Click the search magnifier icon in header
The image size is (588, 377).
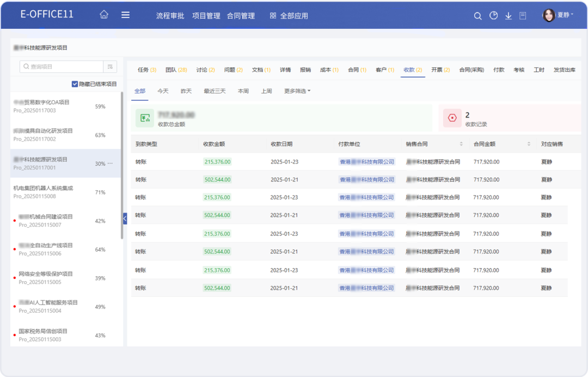point(477,16)
